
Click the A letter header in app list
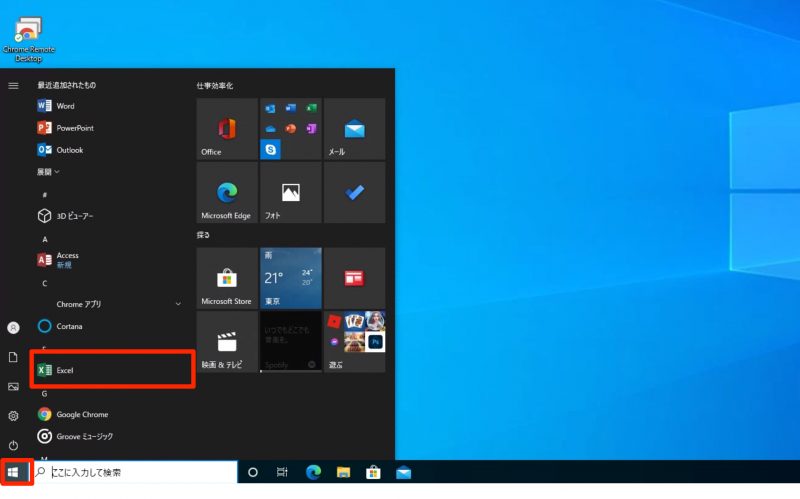click(x=45, y=239)
